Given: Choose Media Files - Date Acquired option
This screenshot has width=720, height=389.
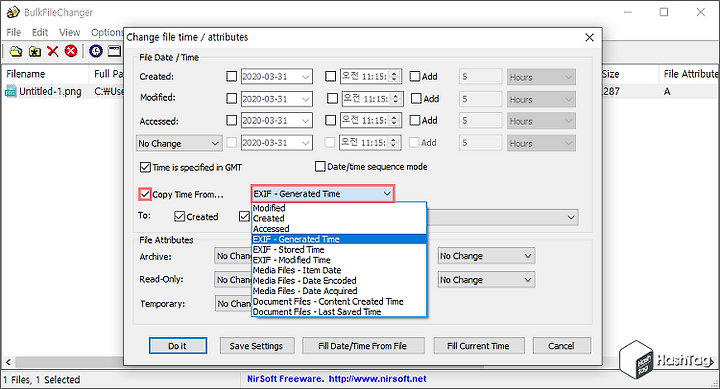Looking at the screenshot, I should (x=339, y=291).
